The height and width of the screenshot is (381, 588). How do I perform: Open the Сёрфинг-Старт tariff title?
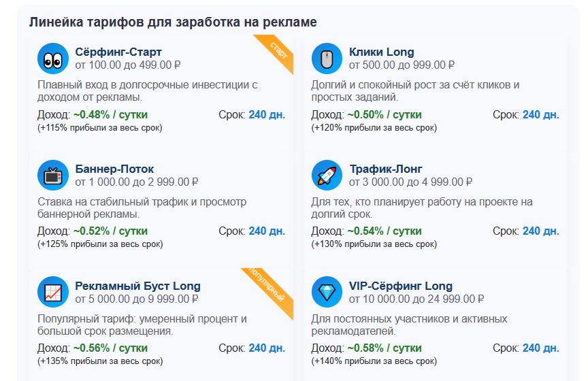coord(118,52)
